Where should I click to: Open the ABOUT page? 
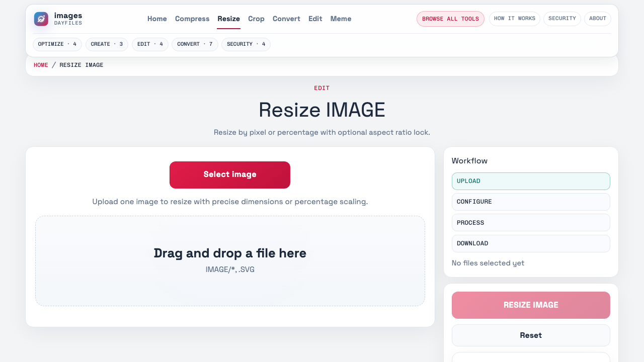click(597, 19)
